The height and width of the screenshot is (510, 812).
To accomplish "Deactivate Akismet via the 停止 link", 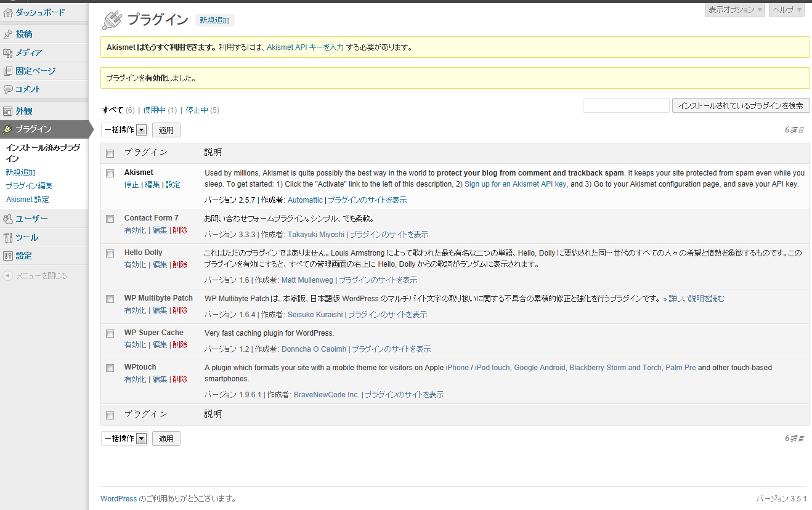I will pyautogui.click(x=131, y=185).
